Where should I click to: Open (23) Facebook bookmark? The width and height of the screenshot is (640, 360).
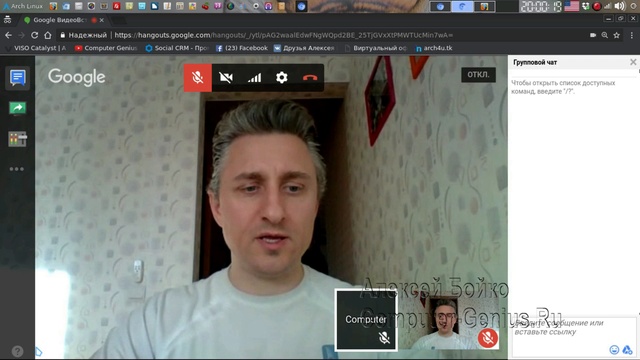point(242,48)
